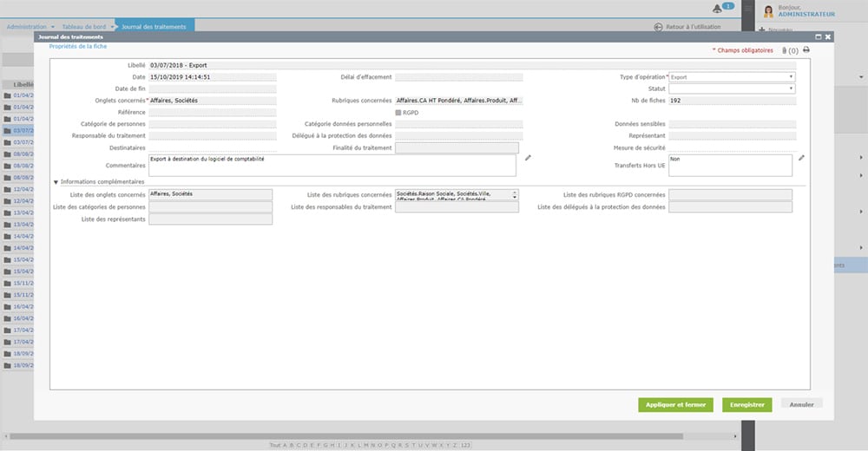The width and height of the screenshot is (868, 451).
Task: Click the Rubriques concernées field
Action: (x=459, y=101)
